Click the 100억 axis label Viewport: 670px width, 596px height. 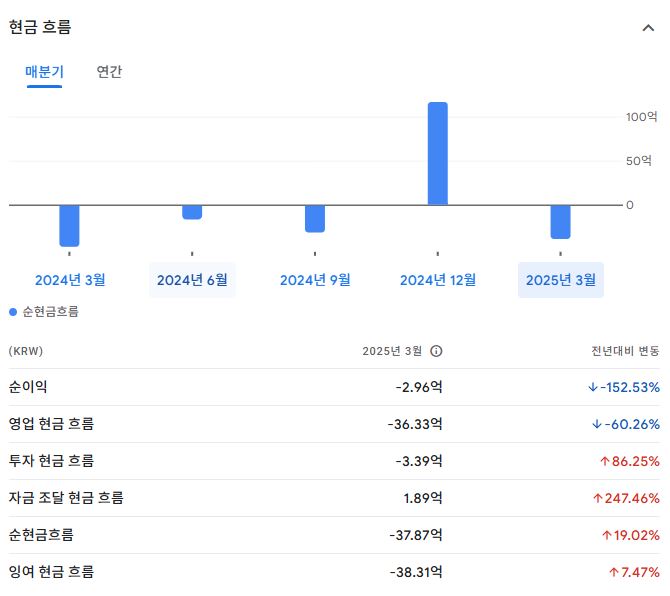(641, 117)
